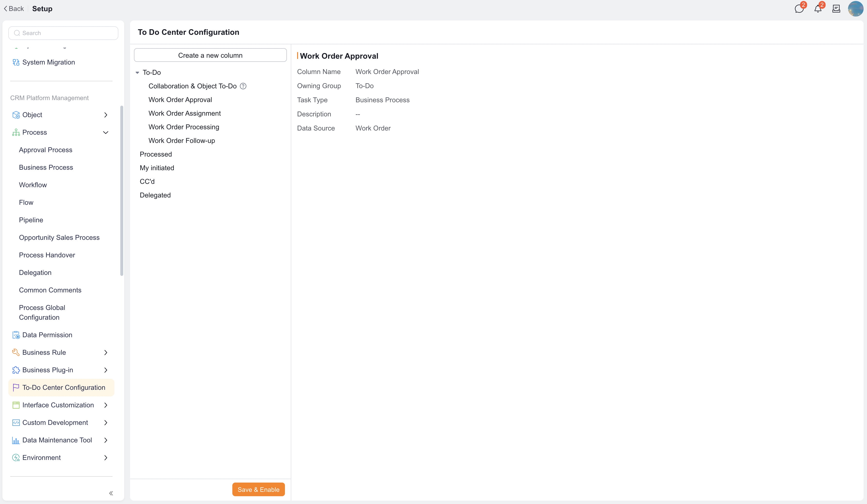Click the Custom Development code icon
The width and height of the screenshot is (867, 504).
[16, 423]
